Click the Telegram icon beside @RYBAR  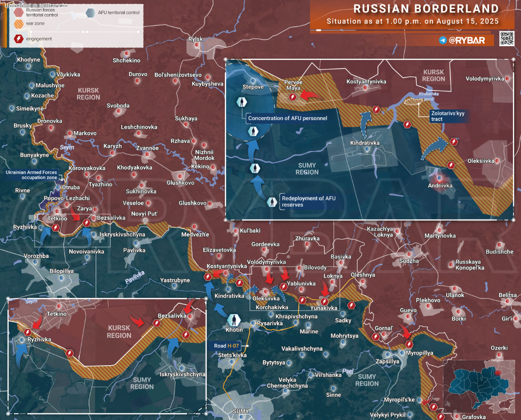[x=442, y=40]
